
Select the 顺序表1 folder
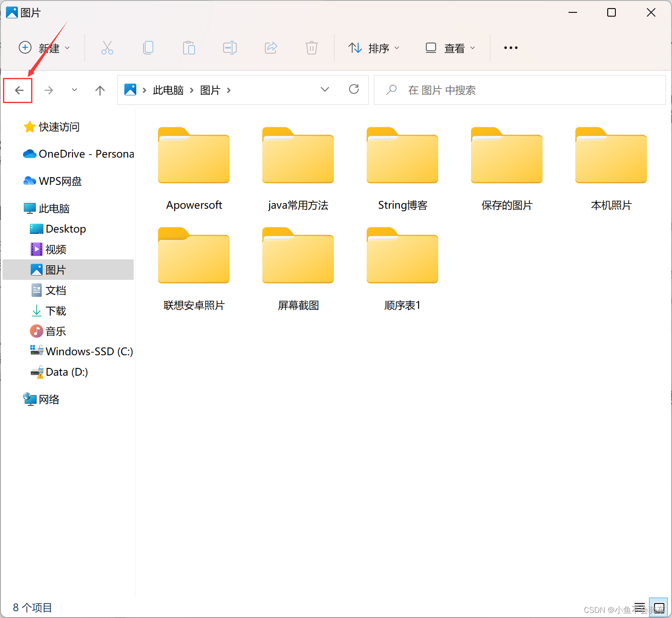click(402, 269)
